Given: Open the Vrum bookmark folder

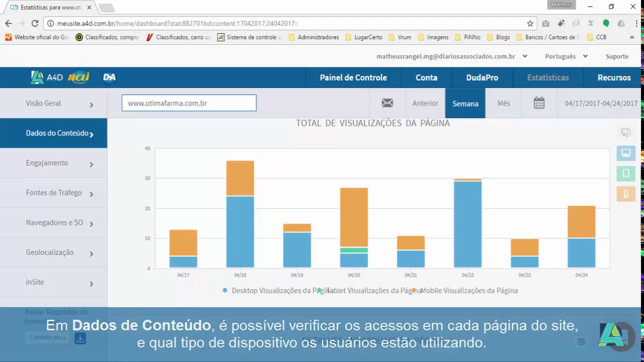Looking at the screenshot, I should [399, 37].
